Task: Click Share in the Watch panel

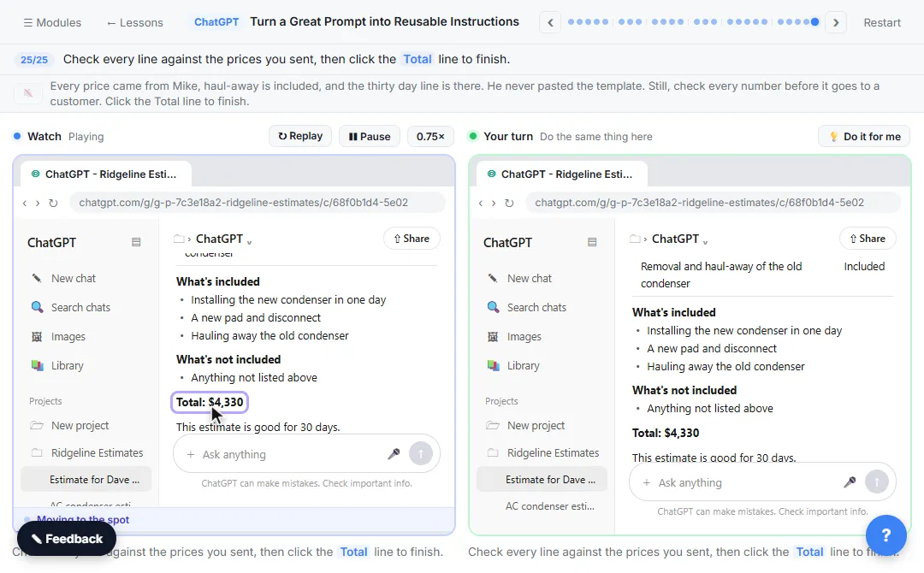Action: 412,239
